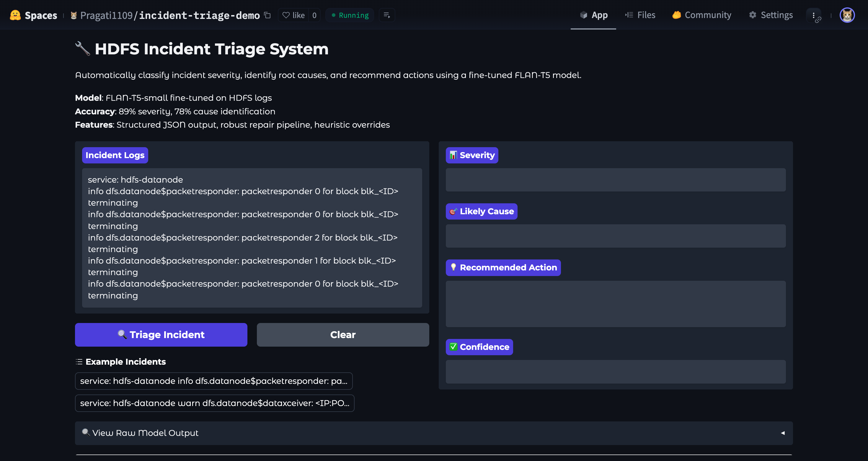Click the Hugging Face Spaces logo

[x=15, y=15]
